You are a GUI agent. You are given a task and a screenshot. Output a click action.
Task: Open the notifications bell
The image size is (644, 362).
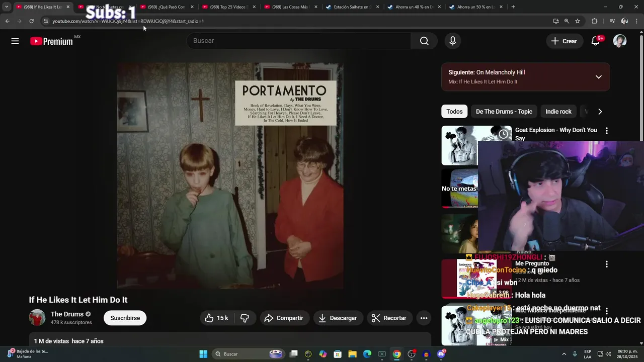[x=596, y=41]
